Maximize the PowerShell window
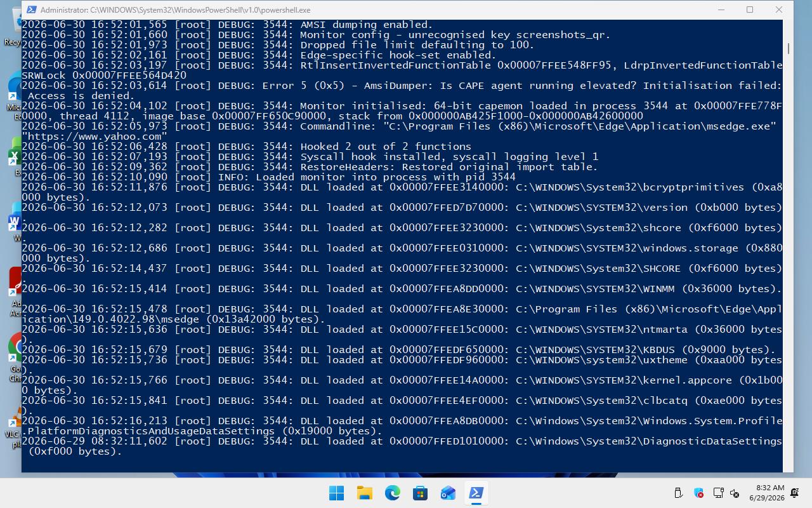 (750, 10)
